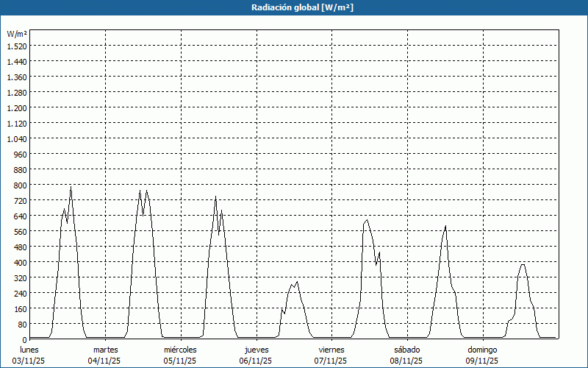This screenshot has width=588, height=368.
Task: Select the 320 y-axis value
Action: coord(21,278)
